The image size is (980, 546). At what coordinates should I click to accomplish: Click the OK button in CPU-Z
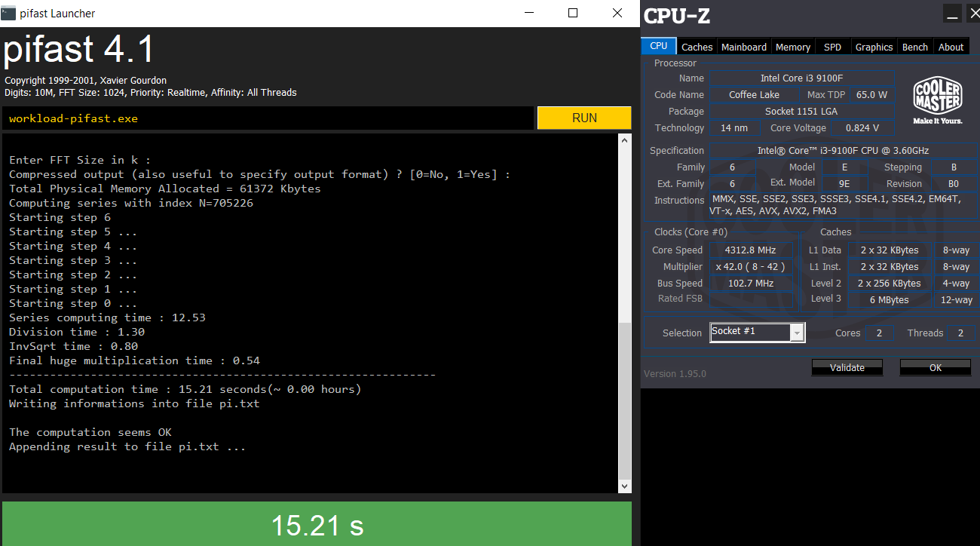coord(936,367)
